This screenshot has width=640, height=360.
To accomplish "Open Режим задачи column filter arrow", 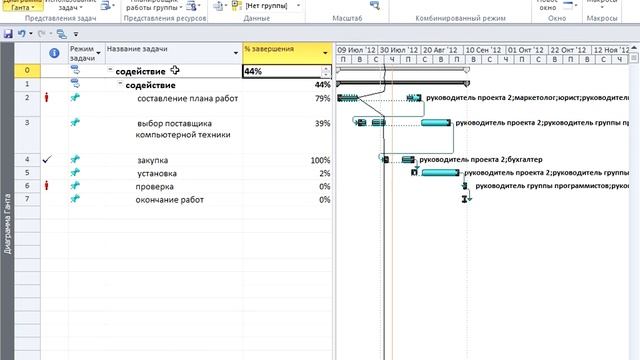I will point(98,53).
